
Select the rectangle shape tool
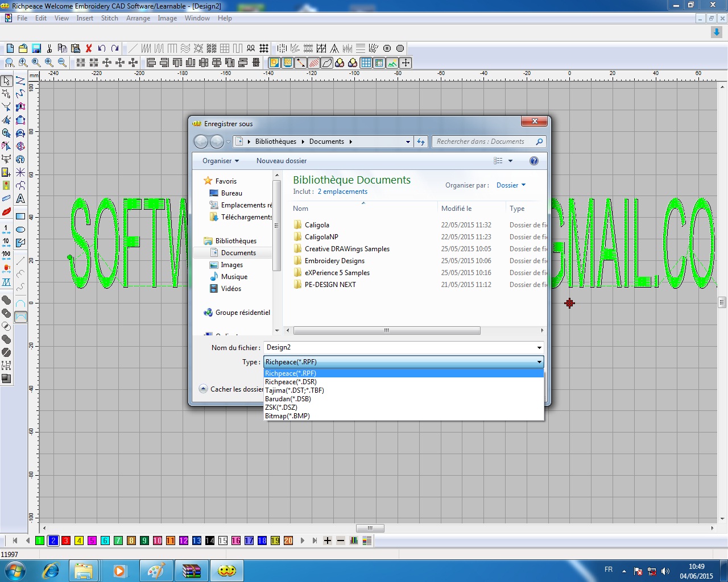[x=20, y=216]
